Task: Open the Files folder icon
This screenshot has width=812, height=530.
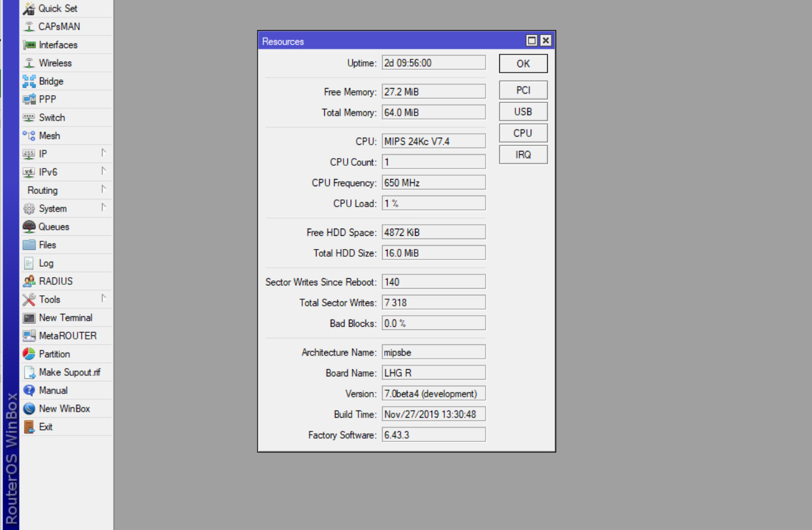Action: click(x=29, y=245)
